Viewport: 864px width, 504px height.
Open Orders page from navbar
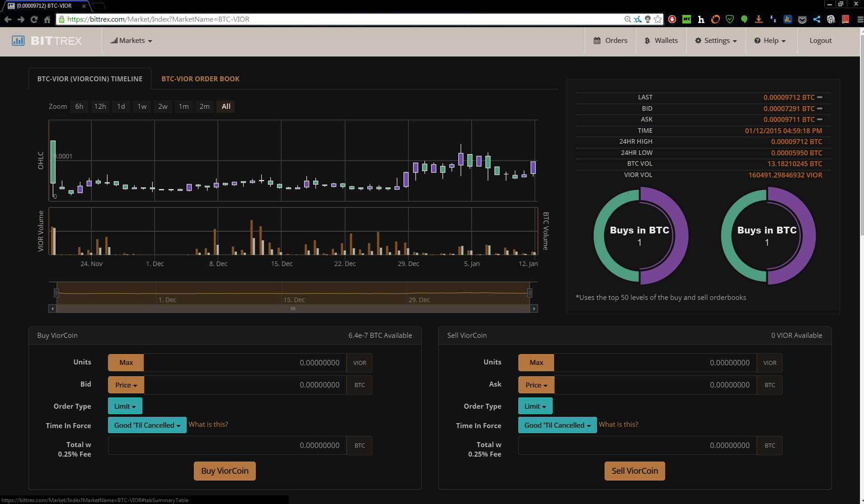point(610,41)
